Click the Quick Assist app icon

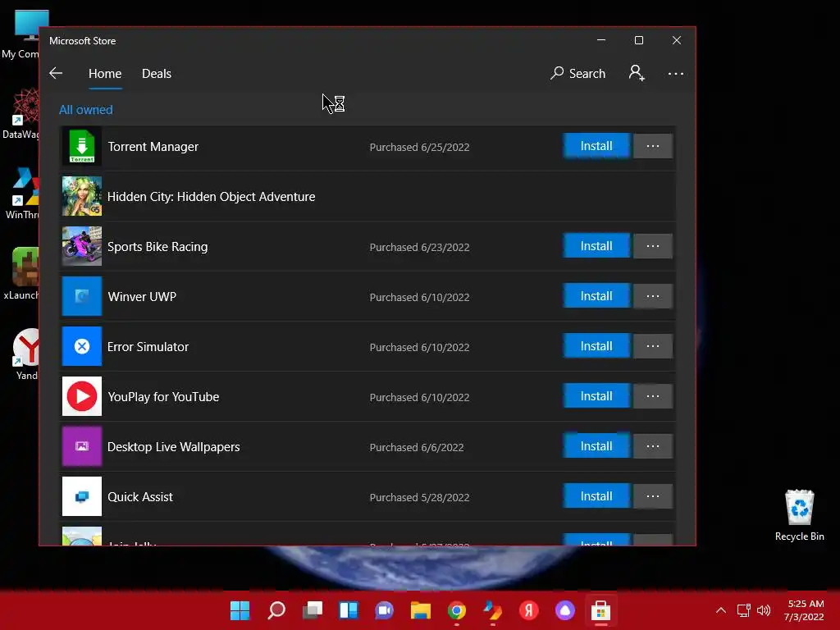(82, 496)
